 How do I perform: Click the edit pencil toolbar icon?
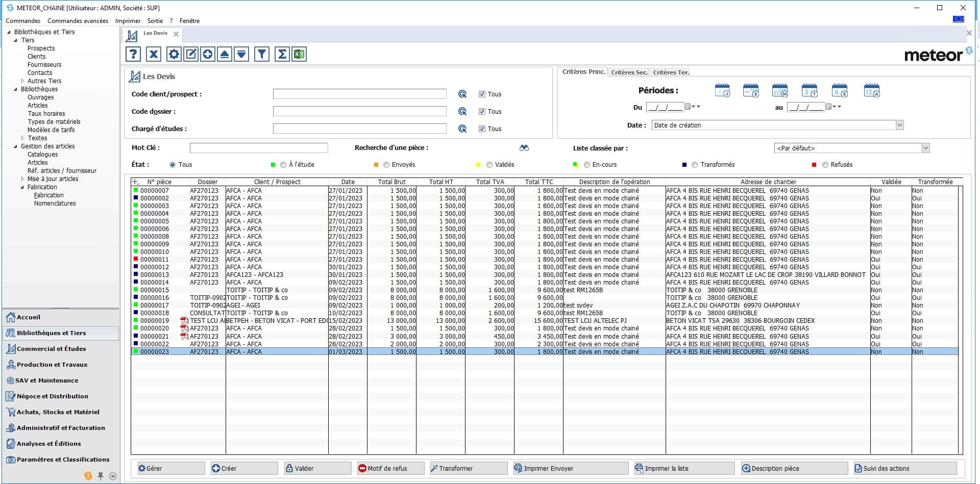pos(191,54)
